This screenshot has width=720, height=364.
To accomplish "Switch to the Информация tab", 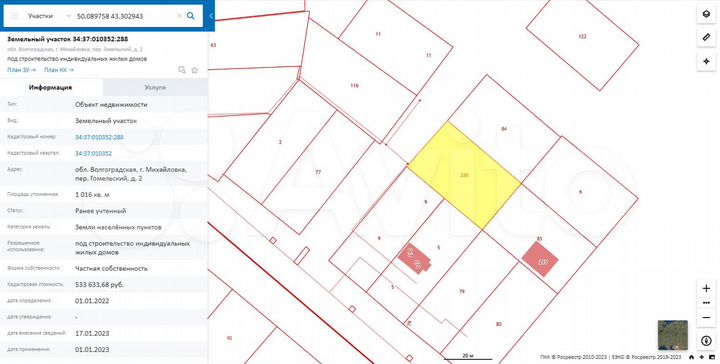I will pyautogui.click(x=51, y=87).
